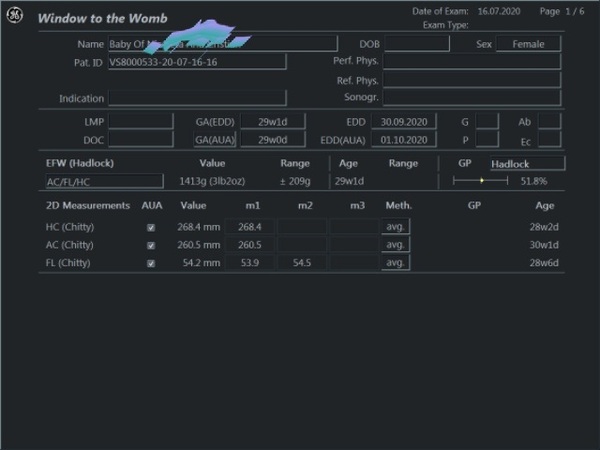Screen dimensions: 600x450
Task: Click the DOB input field
Action: coord(417,44)
